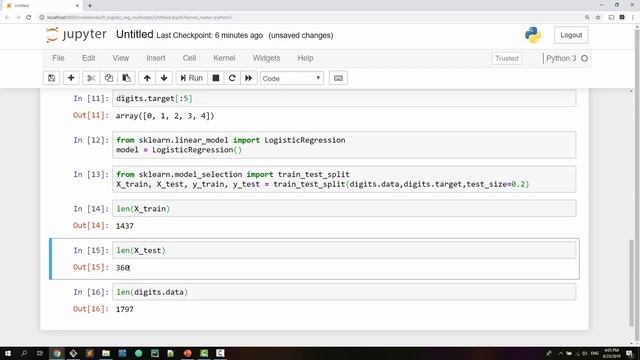The height and width of the screenshot is (360, 640).
Task: Click the Jupyter logo
Action: click(76, 35)
